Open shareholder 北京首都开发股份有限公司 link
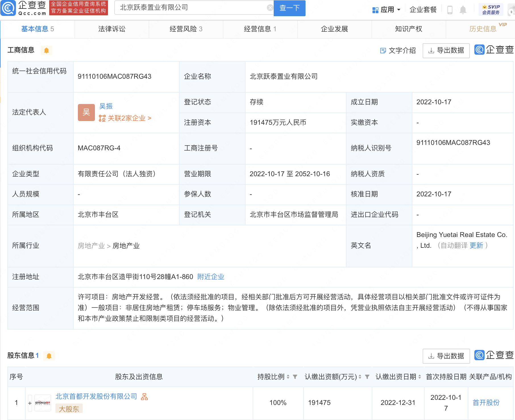This screenshot has height=420, width=515. (96, 396)
